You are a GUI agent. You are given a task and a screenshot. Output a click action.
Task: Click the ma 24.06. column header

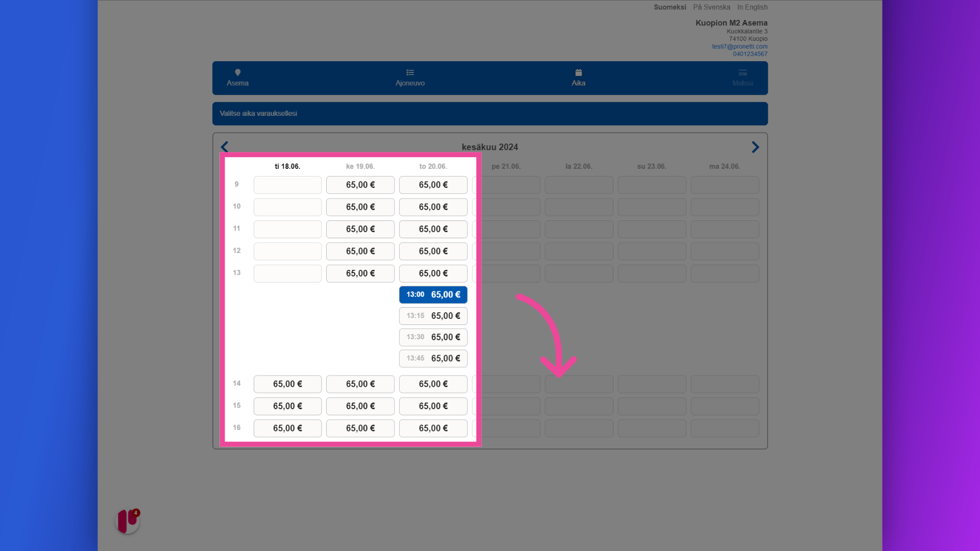[x=725, y=166]
